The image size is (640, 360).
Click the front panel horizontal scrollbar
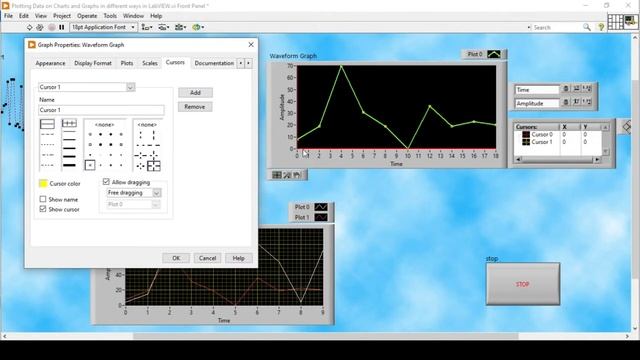point(325,336)
